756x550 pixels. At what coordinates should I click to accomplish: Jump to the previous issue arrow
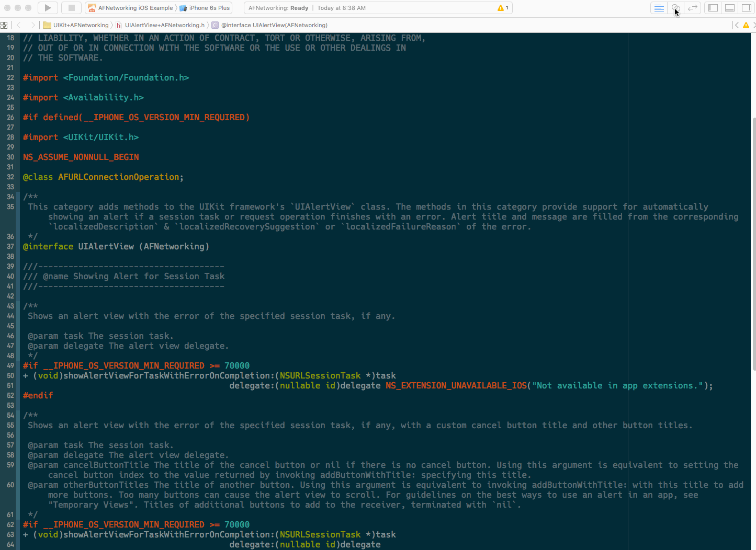736,25
